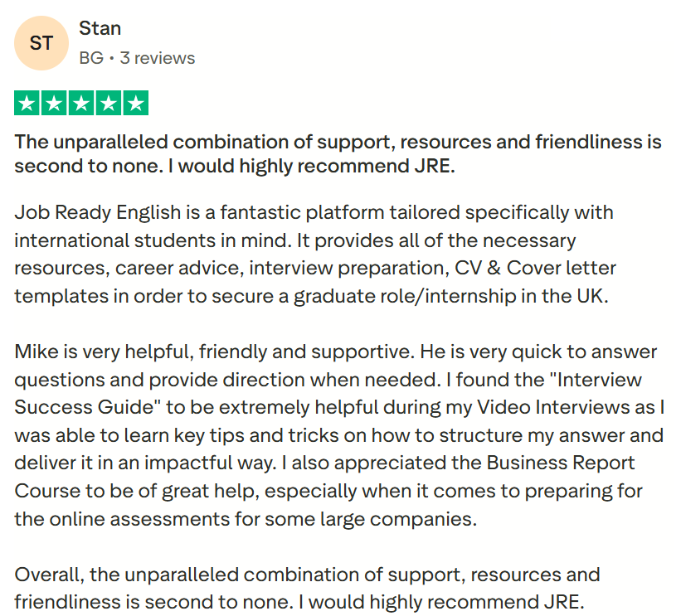Viewport: 681px width, 616px height.
Task: Click the BG country code label
Action: pyautogui.click(x=91, y=58)
